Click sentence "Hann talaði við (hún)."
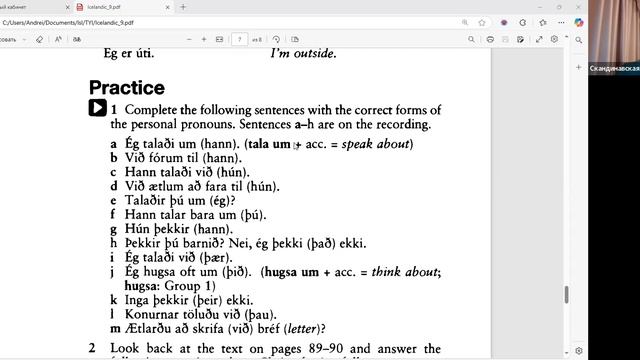Viewport: 640px width, 360px height. [x=187, y=172]
